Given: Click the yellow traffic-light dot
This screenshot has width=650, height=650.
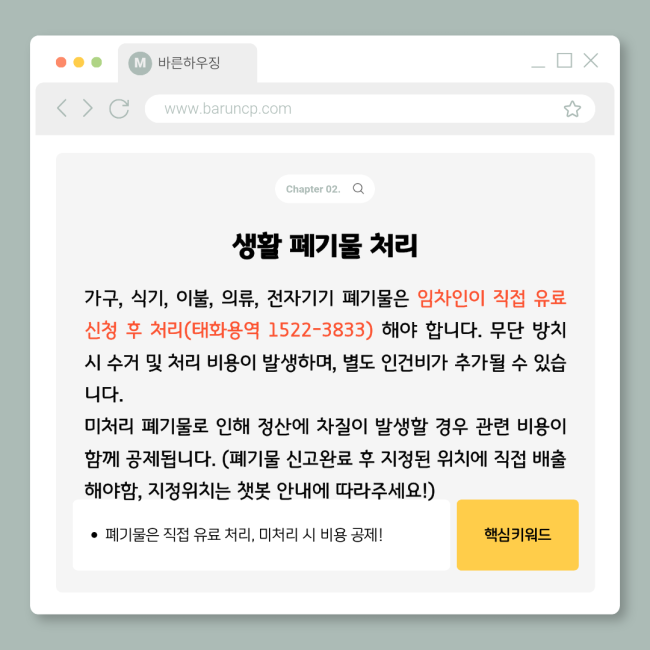Looking at the screenshot, I should click(x=79, y=62).
